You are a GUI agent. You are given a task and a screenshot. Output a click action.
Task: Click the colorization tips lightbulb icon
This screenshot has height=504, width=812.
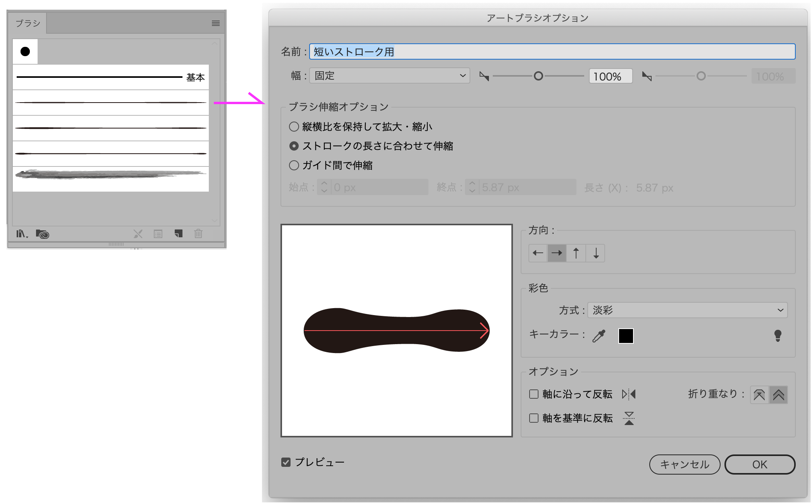[778, 336]
